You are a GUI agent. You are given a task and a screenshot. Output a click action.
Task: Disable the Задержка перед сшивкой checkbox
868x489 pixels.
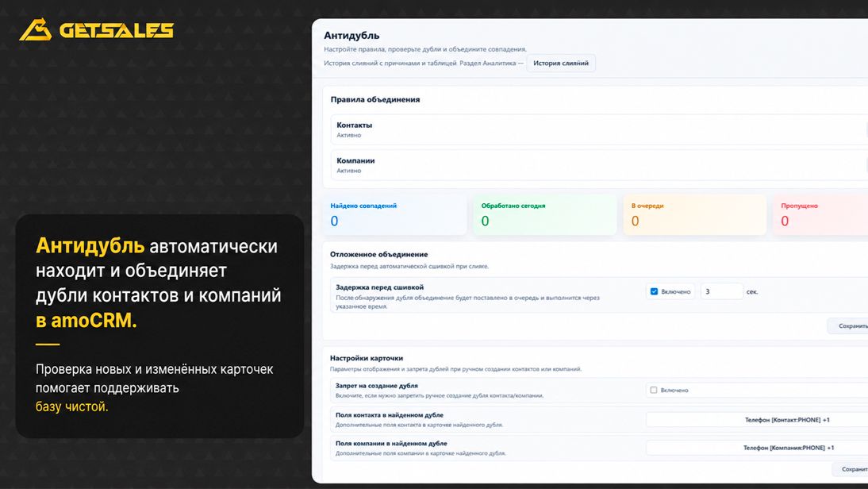tap(654, 291)
